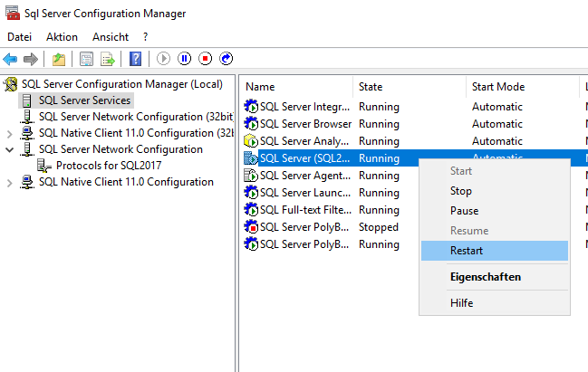Viewport: 588px width, 372px height.
Task: Choose Stop in the context menu
Action: (495, 191)
